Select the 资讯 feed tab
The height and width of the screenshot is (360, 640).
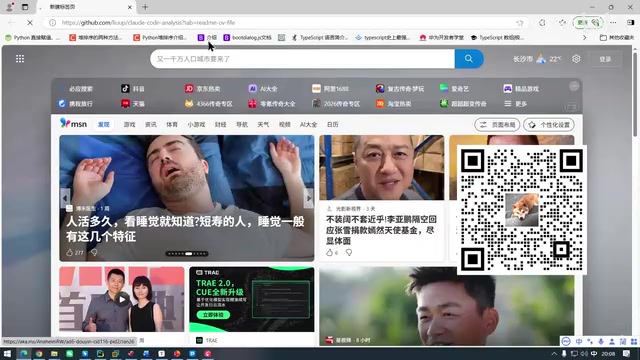[x=151, y=124]
